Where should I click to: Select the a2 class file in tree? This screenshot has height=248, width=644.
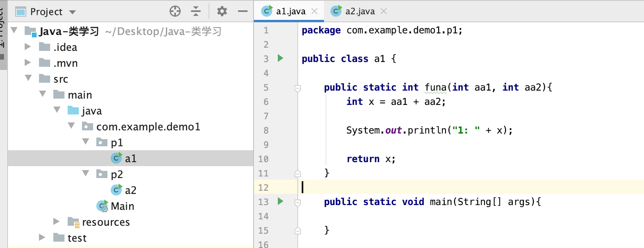130,190
